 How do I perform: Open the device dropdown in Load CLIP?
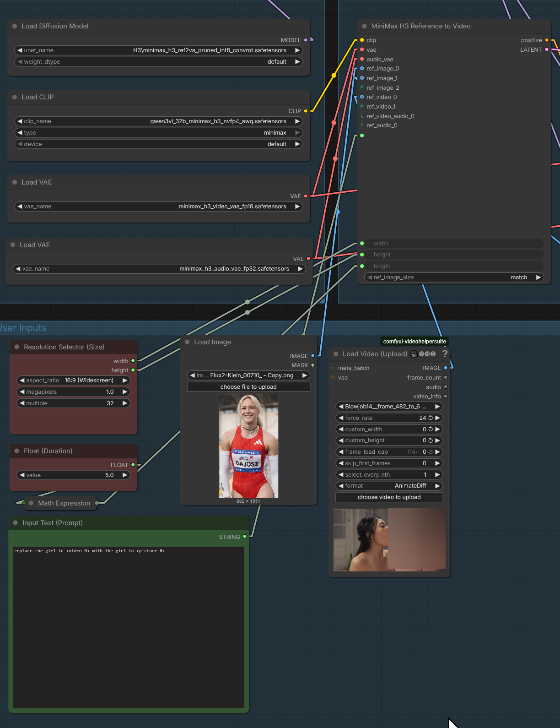(159, 144)
